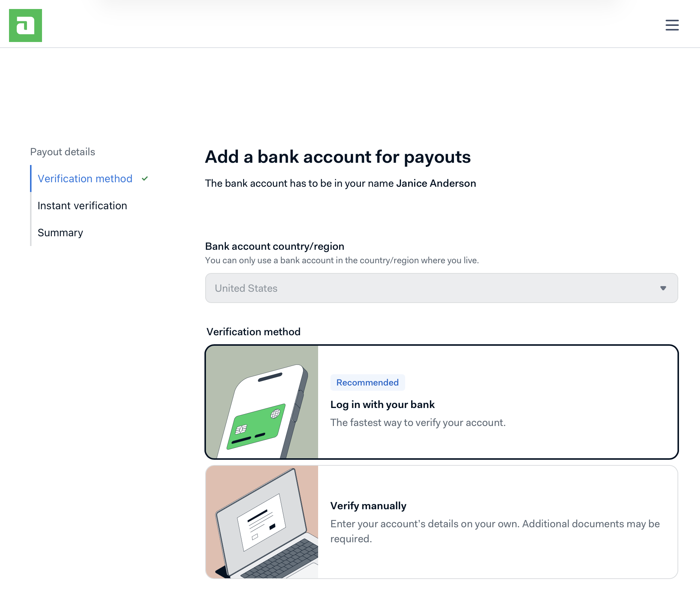Click the Payout details heading
Screen dimensions: 700x597
tap(63, 151)
